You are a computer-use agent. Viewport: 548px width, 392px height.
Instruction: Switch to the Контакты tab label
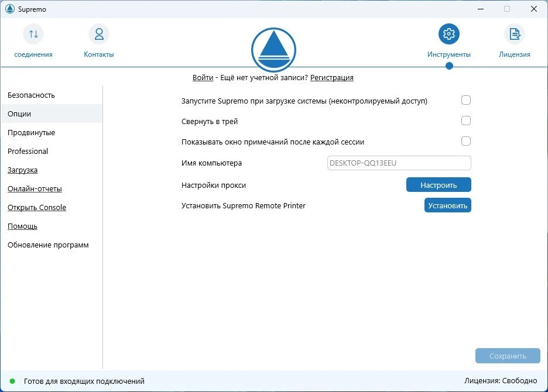99,54
